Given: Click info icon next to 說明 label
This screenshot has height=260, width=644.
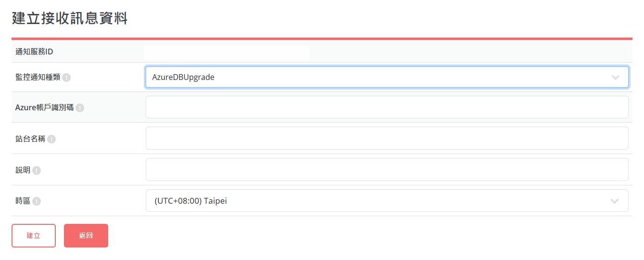Looking at the screenshot, I should coord(37,170).
